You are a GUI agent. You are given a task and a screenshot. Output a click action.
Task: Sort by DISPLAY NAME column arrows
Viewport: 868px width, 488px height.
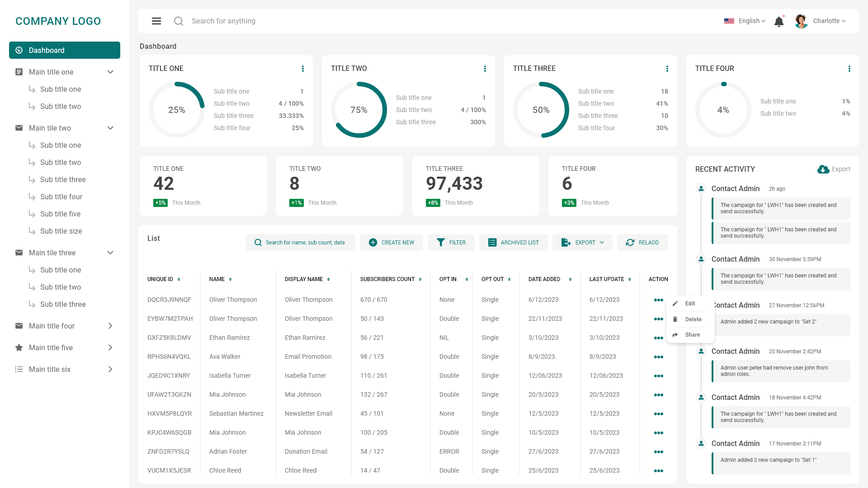[x=329, y=279]
